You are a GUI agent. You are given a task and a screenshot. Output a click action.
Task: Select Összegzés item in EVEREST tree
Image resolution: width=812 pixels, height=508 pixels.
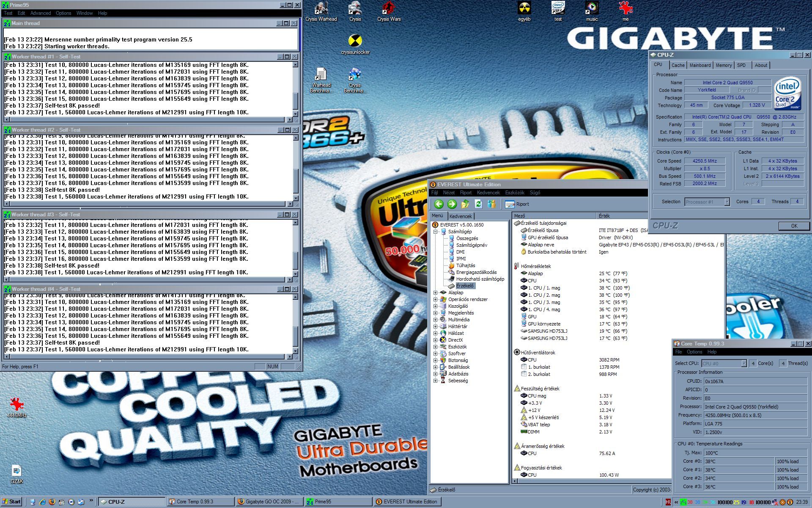[x=467, y=238]
